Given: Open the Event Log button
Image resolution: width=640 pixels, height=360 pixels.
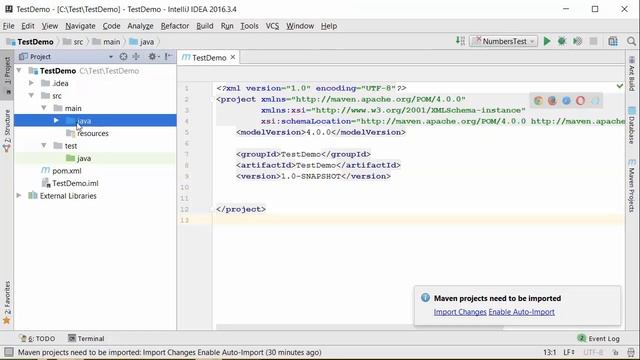Looking at the screenshot, I should (599, 338).
